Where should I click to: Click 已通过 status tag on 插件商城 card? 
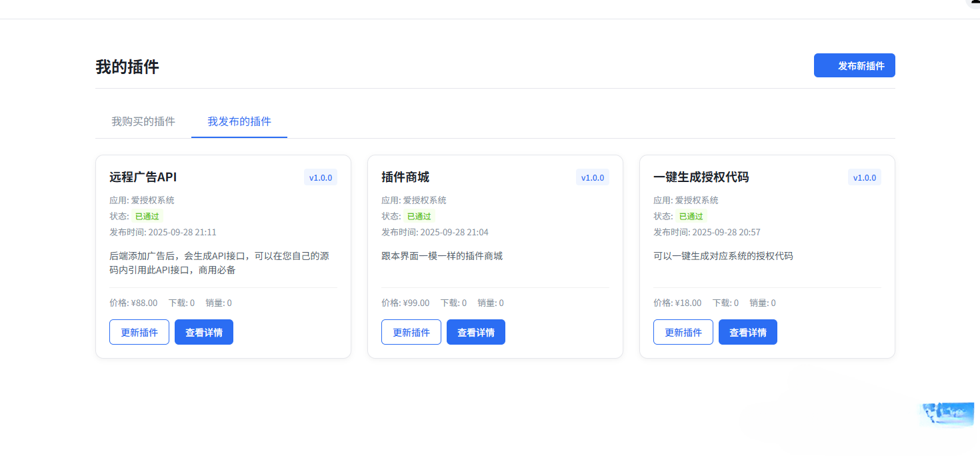pyautogui.click(x=420, y=216)
